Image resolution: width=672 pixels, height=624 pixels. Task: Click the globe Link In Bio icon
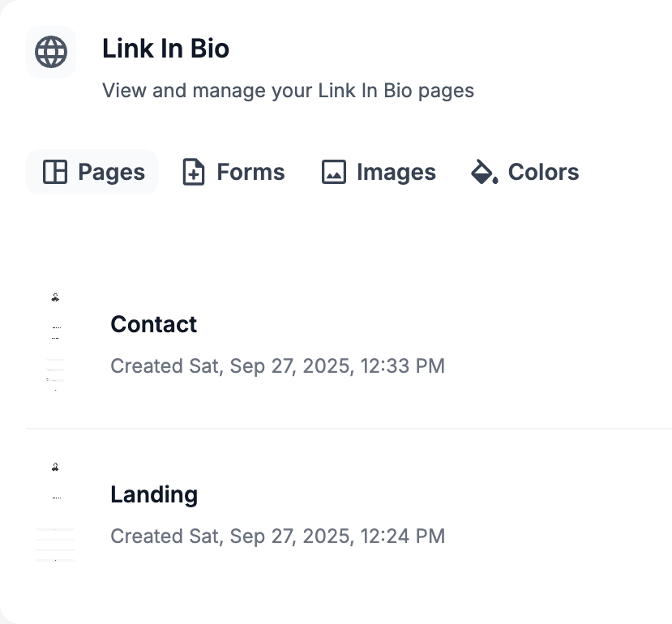51,52
